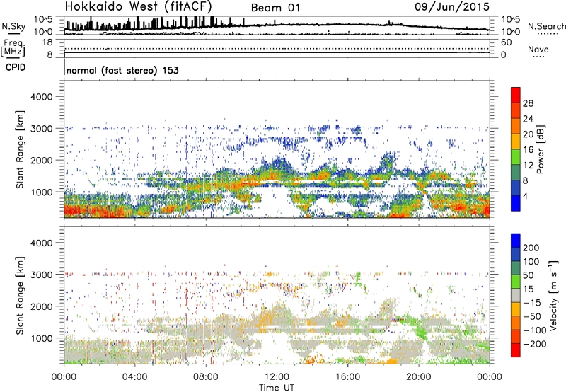Click the gray segment of Velocity colorbar

click(x=516, y=295)
